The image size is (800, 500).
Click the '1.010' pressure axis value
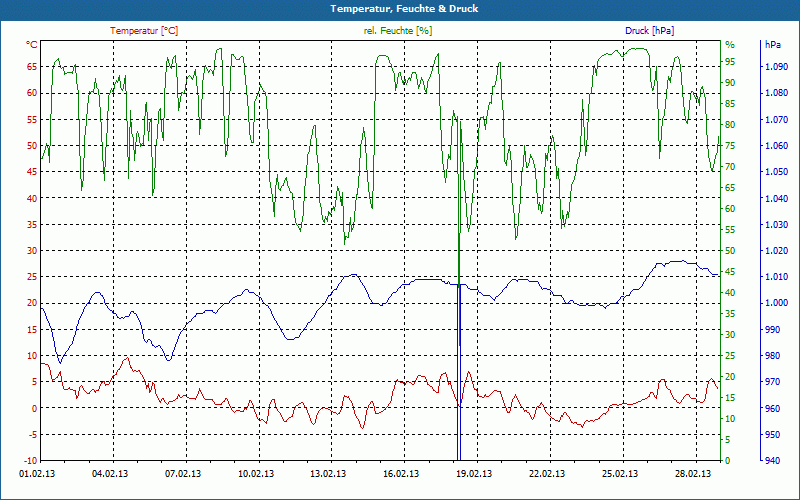coord(777,277)
